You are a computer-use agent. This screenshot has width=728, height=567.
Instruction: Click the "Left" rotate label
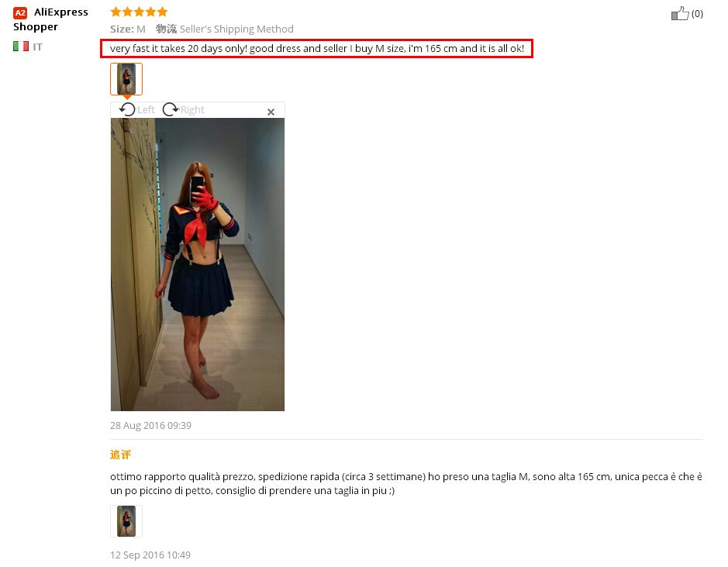pos(146,110)
